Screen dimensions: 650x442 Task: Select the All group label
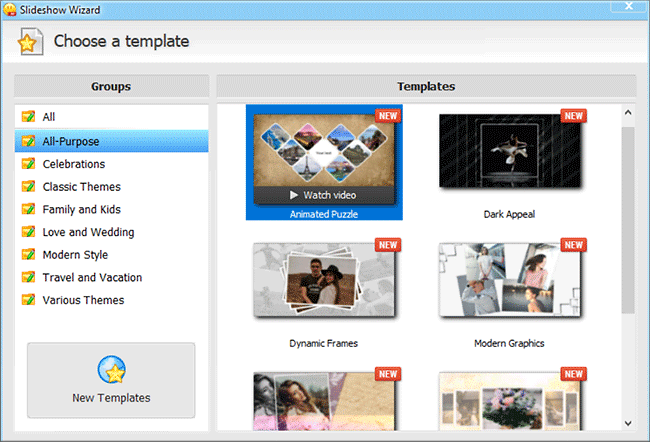(x=49, y=117)
